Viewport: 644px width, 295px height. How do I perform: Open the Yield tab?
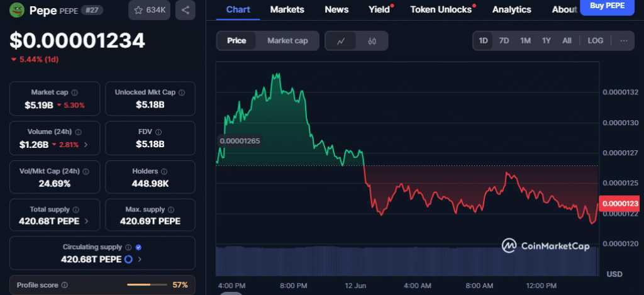coord(379,9)
